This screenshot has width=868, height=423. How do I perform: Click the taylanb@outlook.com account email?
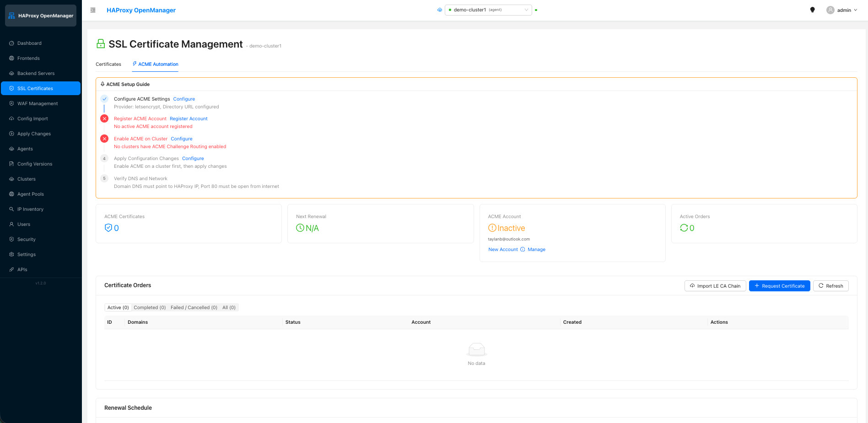[509, 239]
